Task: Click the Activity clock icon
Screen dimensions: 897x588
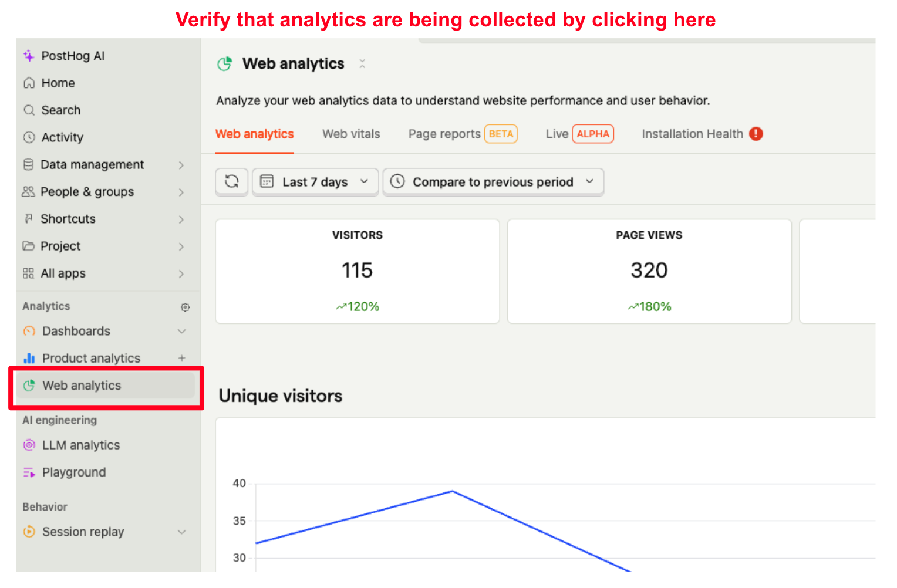Action: tap(29, 137)
